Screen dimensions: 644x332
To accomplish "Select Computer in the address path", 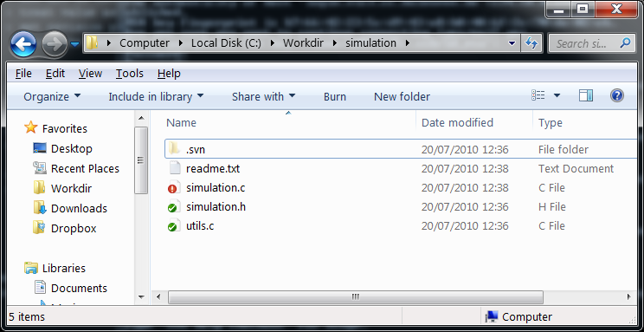I will pos(145,42).
